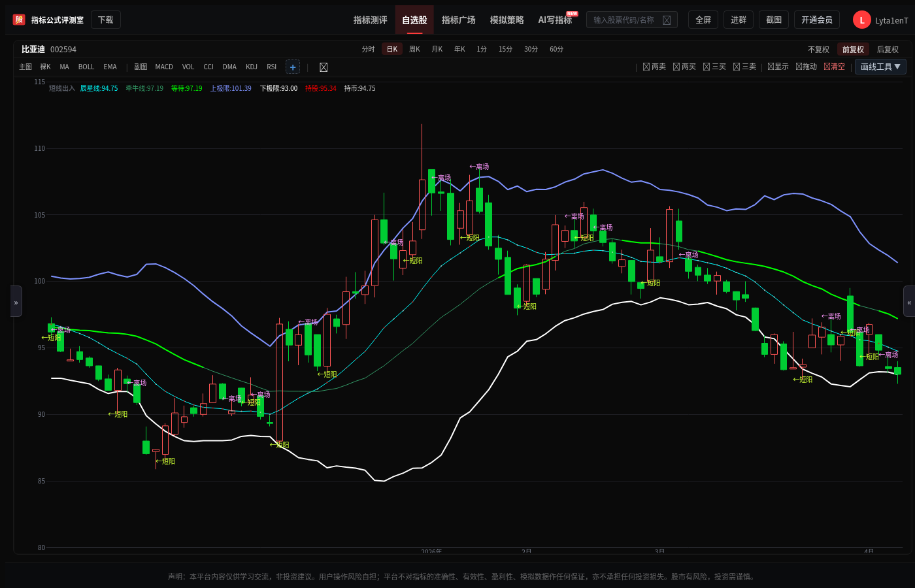The image size is (915, 588).
Task: Expand the left side panel arrow
Action: 16,301
